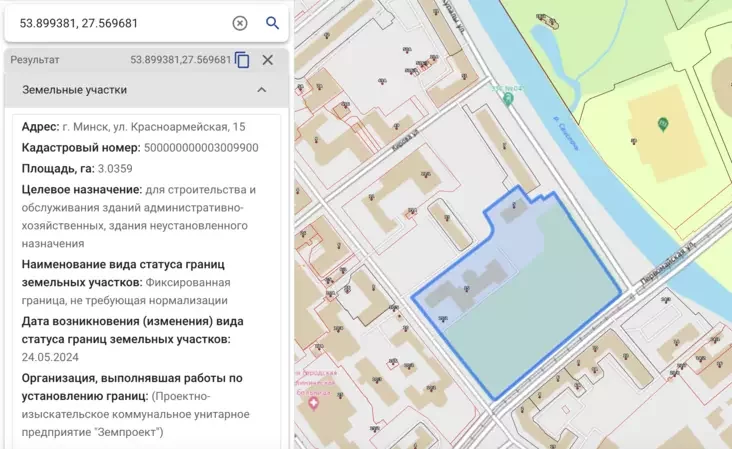Image resolution: width=732 pixels, height=449 pixels.
Task: Click the Адрес line with Красноармейская, 15
Action: click(133, 127)
